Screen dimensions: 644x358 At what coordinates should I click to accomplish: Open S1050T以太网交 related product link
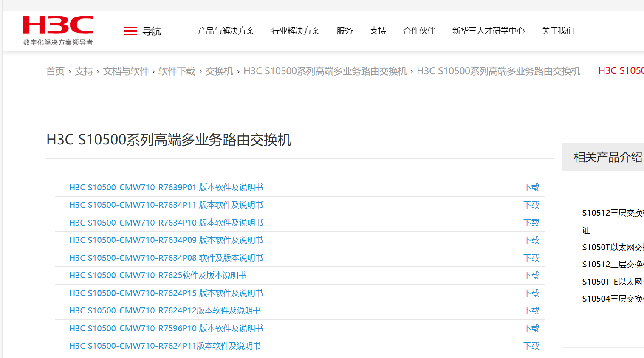(613, 248)
